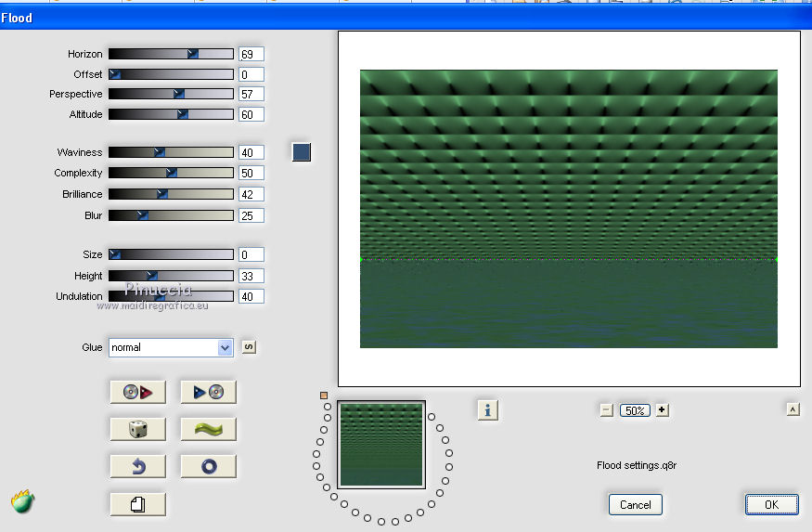Click the Blur slider track

171,215
